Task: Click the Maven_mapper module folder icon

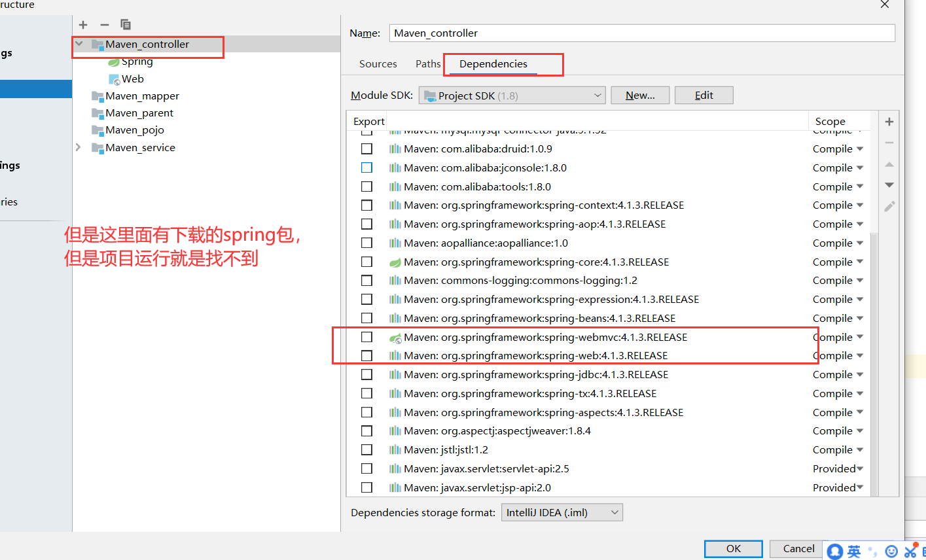Action: (x=98, y=97)
